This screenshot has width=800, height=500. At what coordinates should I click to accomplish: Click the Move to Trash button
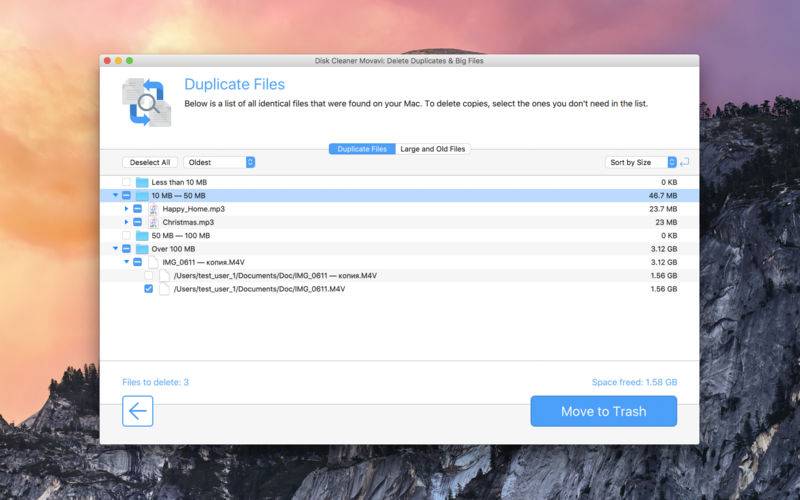(x=604, y=411)
